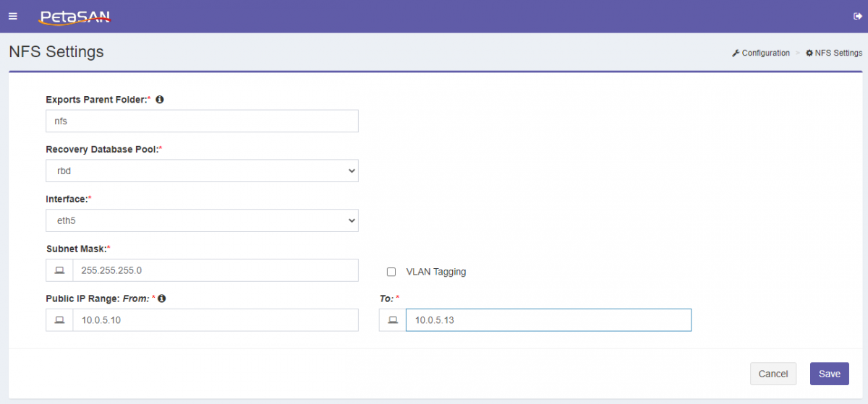This screenshot has width=868, height=404.
Task: Show info icon beside Public IP Range
Action: coord(162,298)
